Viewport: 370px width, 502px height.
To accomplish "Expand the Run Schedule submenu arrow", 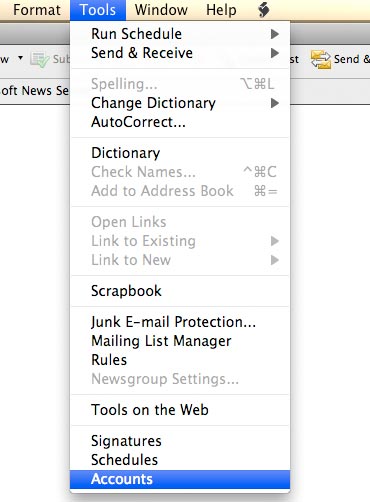I will pyautogui.click(x=275, y=34).
